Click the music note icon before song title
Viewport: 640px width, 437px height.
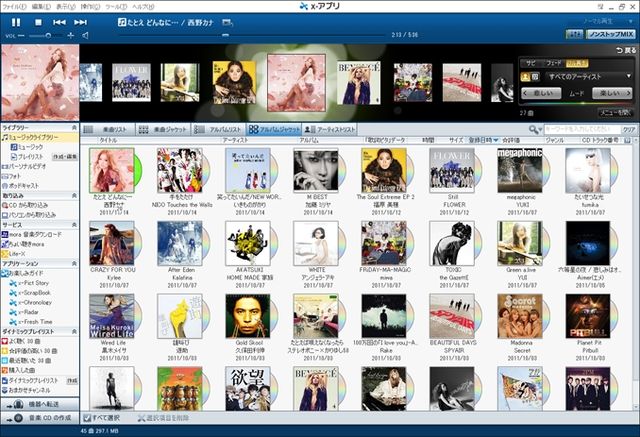(x=122, y=22)
